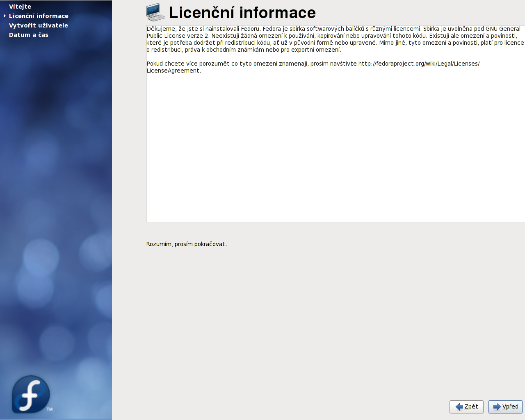Click 'GNU General Public License' in the license text
525x420 pixels.
point(503,29)
